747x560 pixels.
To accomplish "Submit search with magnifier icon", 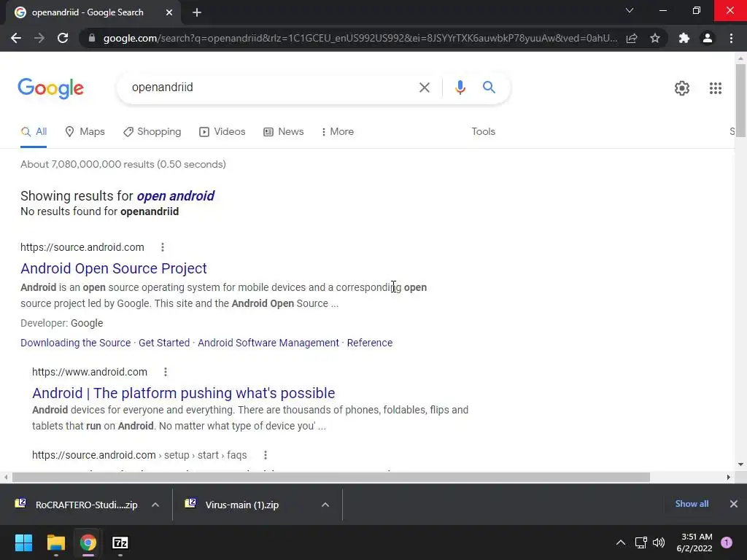I will [x=489, y=87].
